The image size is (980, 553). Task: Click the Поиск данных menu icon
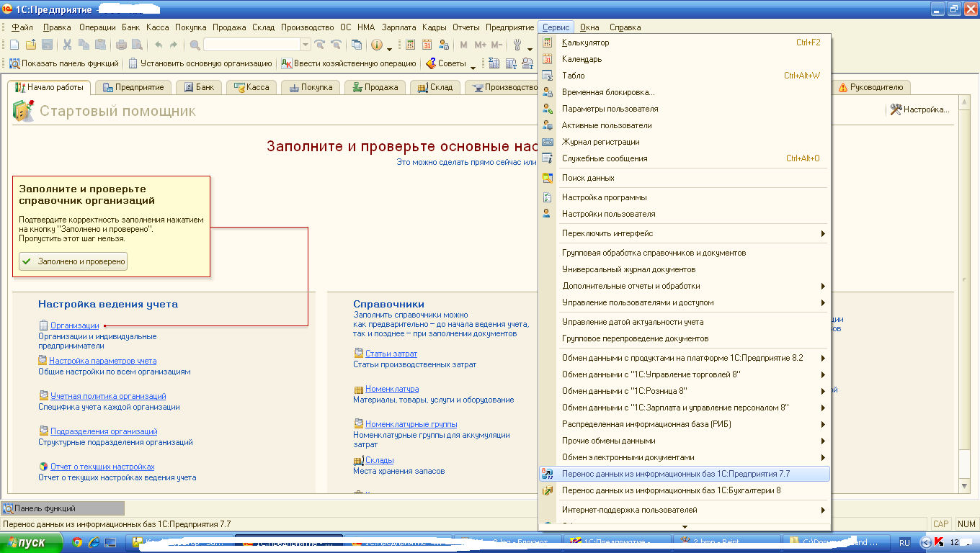548,178
